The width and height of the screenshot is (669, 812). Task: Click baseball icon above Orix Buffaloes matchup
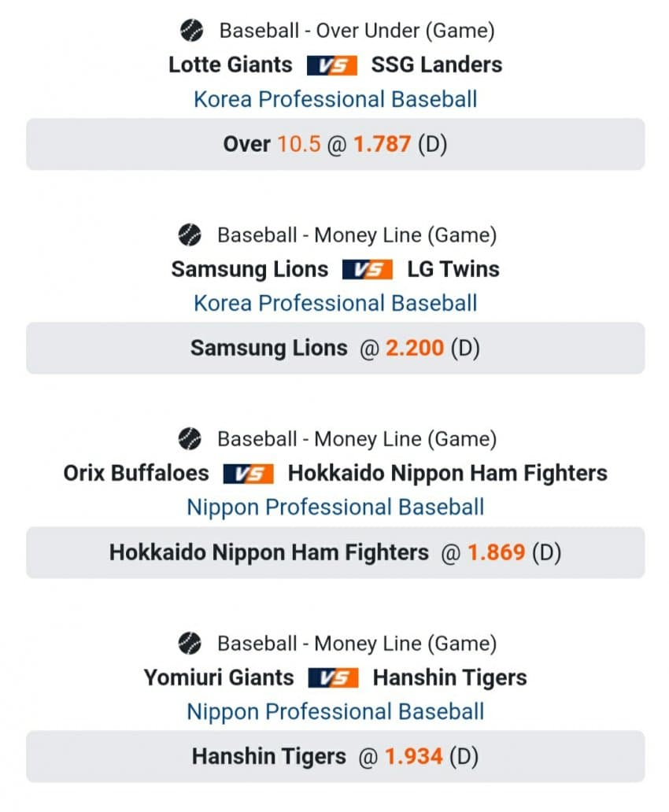(x=190, y=439)
